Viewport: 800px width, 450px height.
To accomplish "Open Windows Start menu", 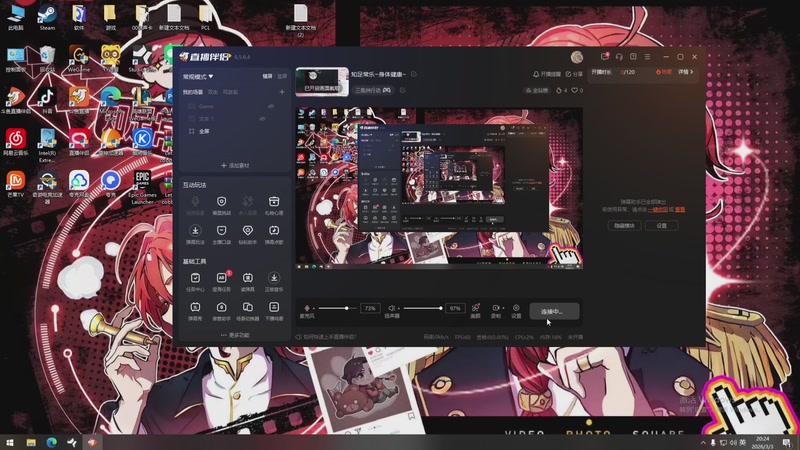I will 10,442.
